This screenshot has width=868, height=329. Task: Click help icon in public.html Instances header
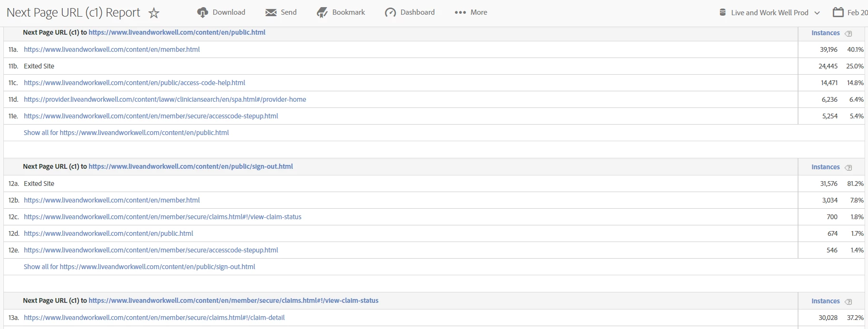coord(848,33)
